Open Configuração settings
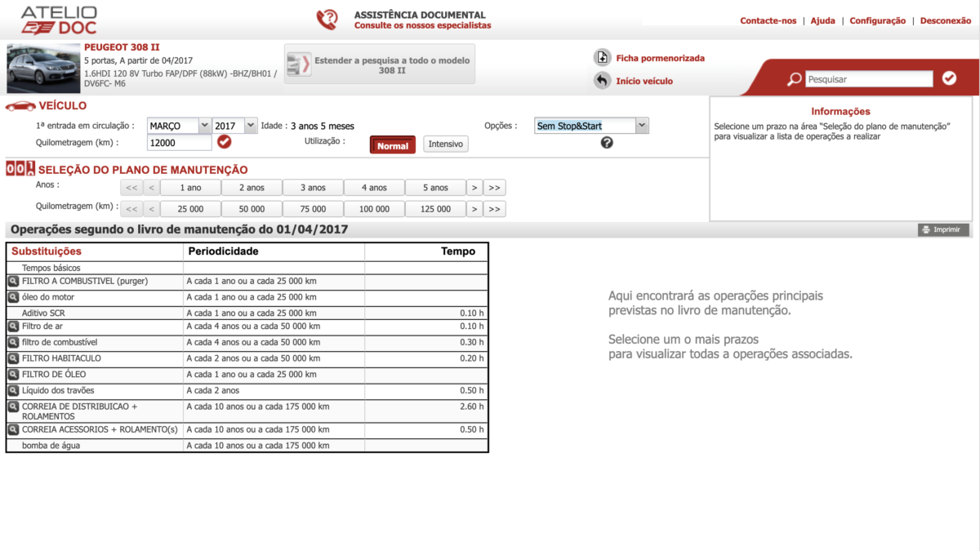The width and height of the screenshot is (980, 551). 877,20
